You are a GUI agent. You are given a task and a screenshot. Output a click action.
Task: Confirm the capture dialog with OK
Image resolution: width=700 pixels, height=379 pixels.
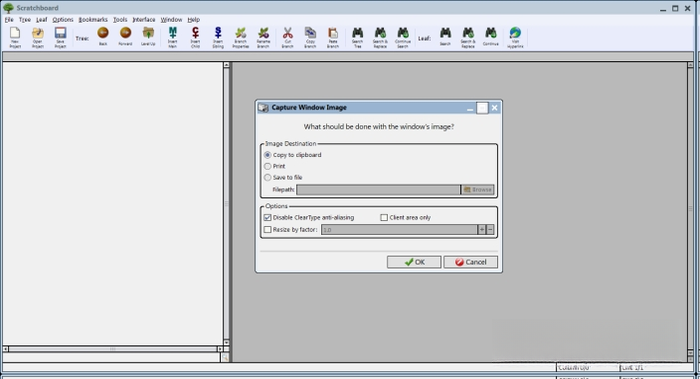point(414,262)
